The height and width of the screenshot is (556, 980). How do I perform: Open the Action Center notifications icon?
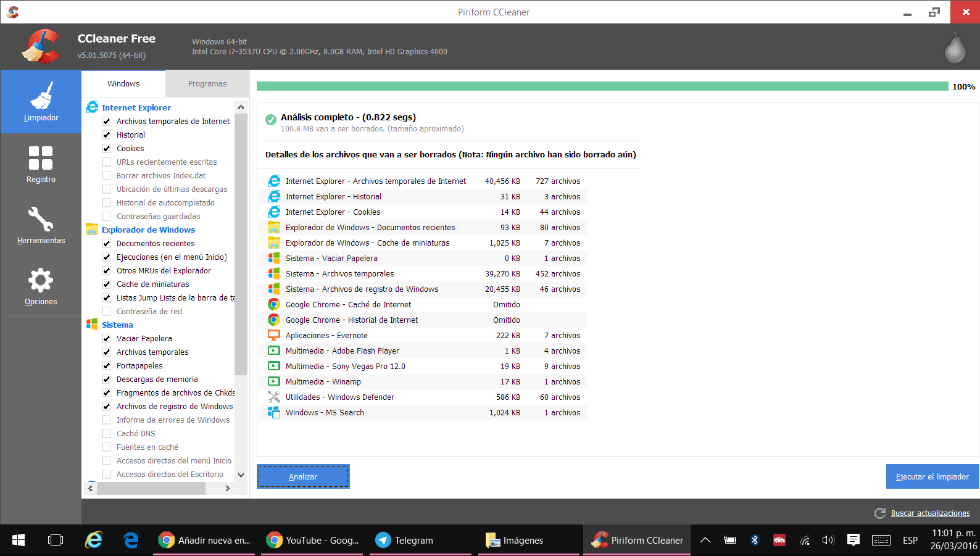tap(853, 541)
